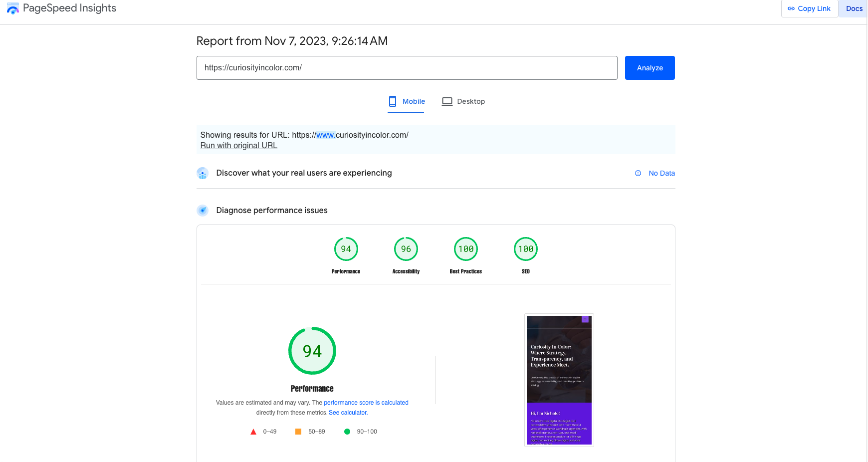
Task: Click the PageSpeed Insights title
Action: [69, 8]
